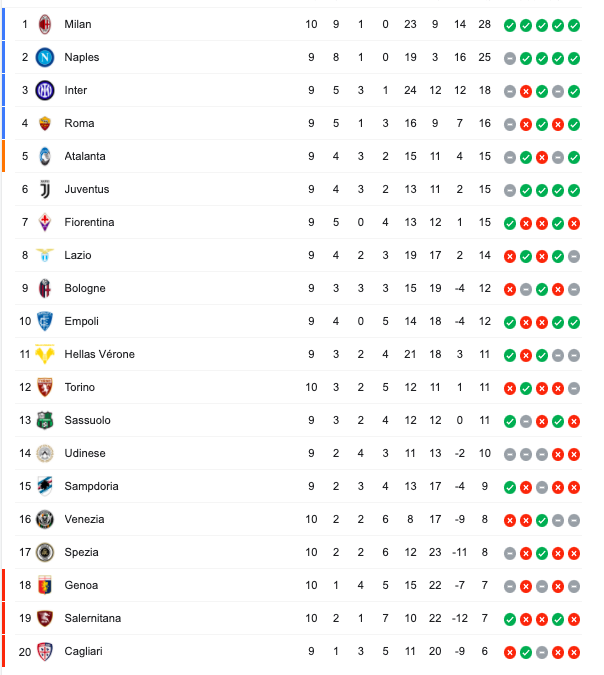Click the Milan club crest

pos(44,24)
